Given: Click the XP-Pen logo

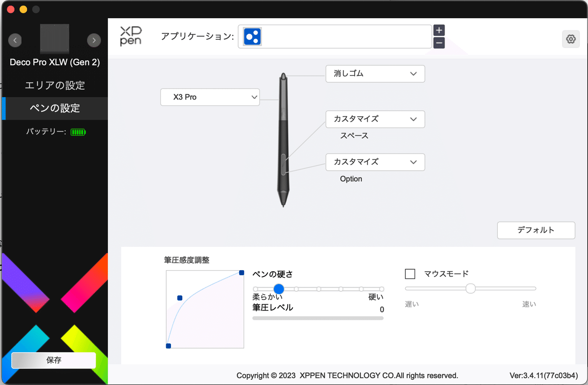Looking at the screenshot, I should pyautogui.click(x=130, y=37).
